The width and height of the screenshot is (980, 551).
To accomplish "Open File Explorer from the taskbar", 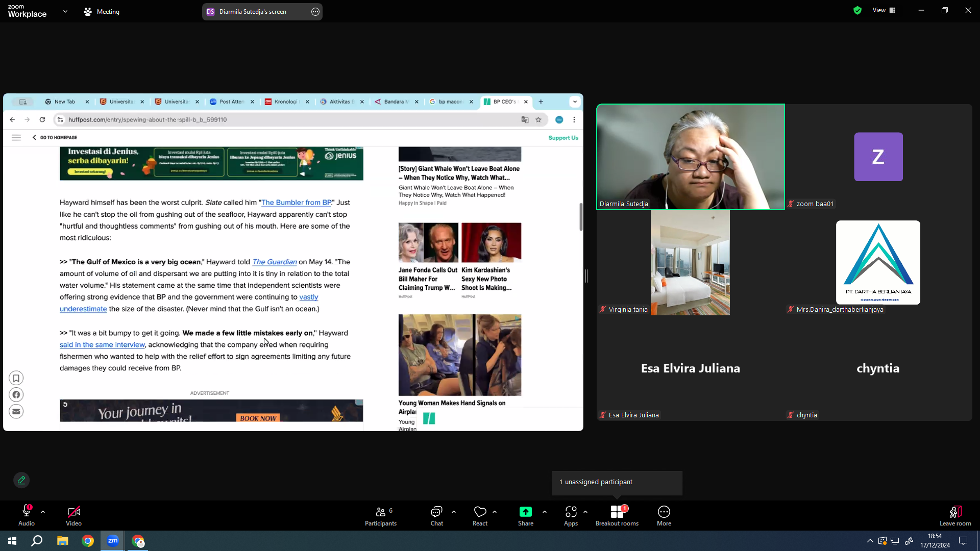I will point(62,541).
